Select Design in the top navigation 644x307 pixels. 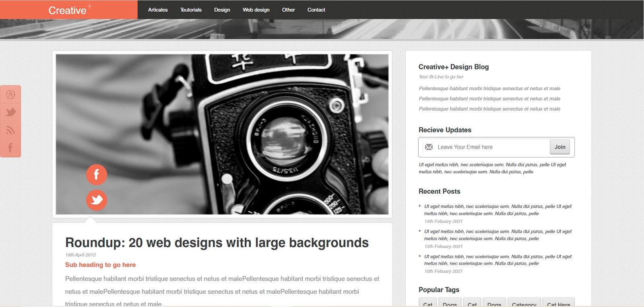(222, 10)
